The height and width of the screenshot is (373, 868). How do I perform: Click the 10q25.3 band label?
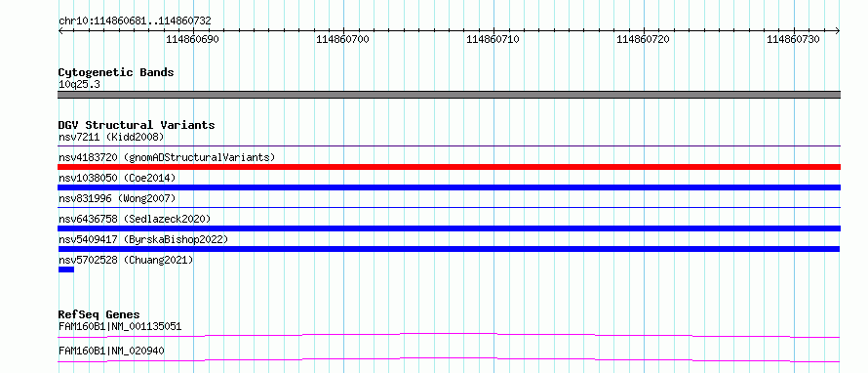pyautogui.click(x=79, y=85)
